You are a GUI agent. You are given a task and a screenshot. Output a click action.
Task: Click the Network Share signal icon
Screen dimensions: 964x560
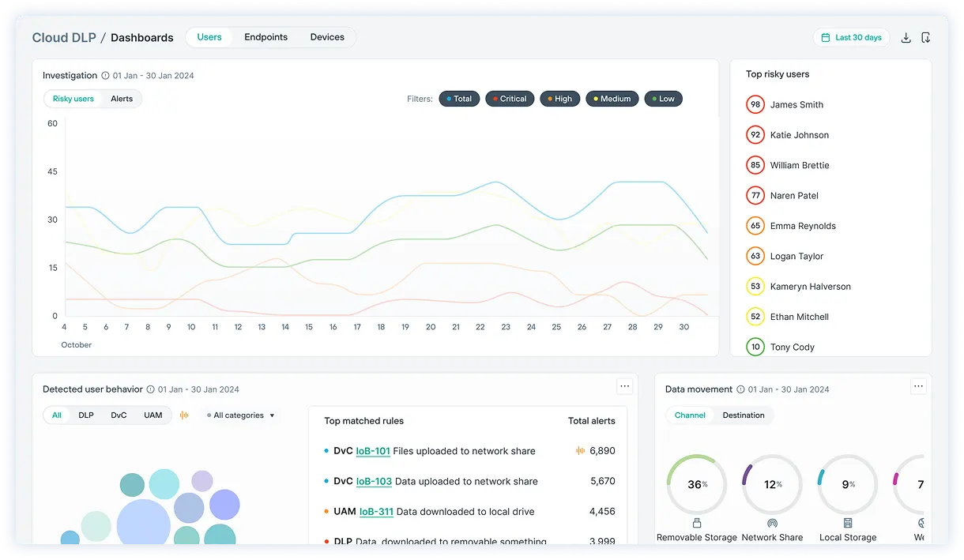coord(772,523)
